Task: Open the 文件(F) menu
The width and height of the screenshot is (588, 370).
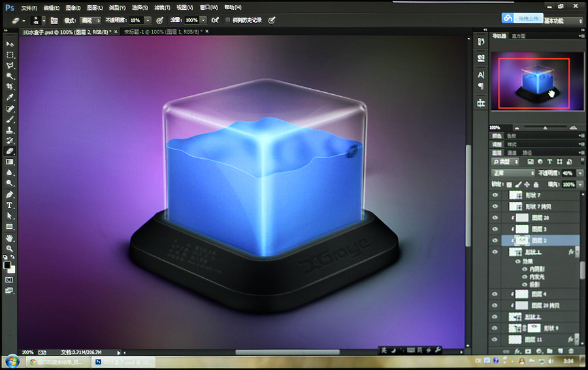Action: (29, 7)
